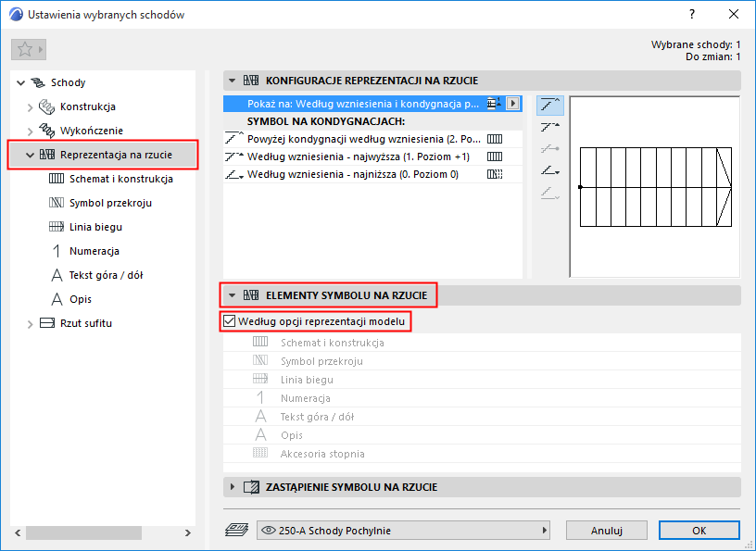The image size is (756, 551).
Task: Click Symbol przekroju icon in tree
Action: (x=57, y=203)
